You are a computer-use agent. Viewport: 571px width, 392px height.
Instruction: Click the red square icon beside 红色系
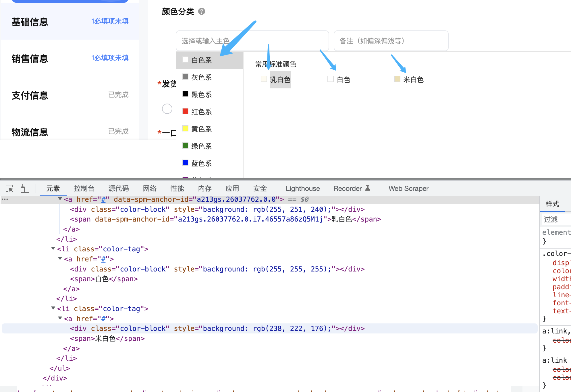185,111
